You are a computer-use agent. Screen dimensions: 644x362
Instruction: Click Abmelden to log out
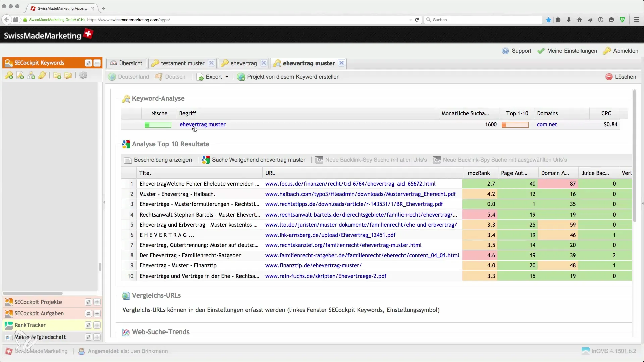pos(621,51)
